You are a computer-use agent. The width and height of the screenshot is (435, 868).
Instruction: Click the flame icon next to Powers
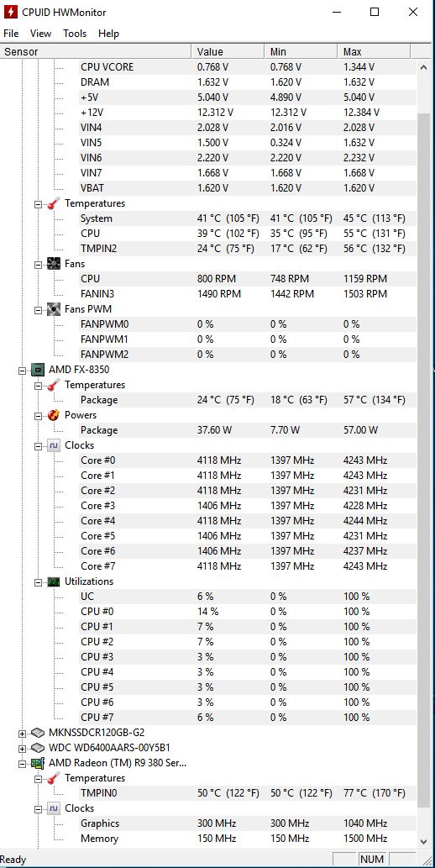pyautogui.click(x=54, y=415)
